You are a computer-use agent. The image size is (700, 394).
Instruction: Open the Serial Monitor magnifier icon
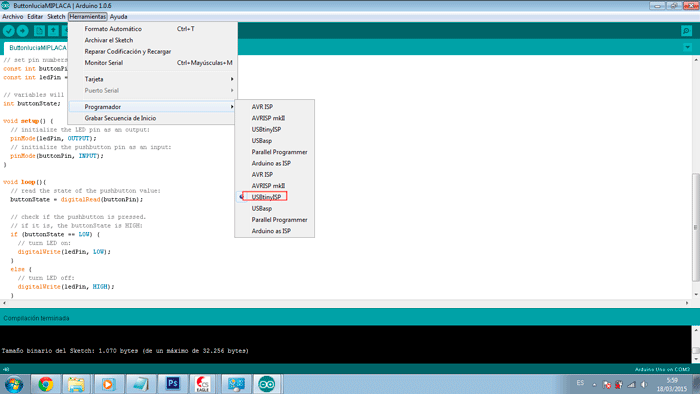click(686, 31)
